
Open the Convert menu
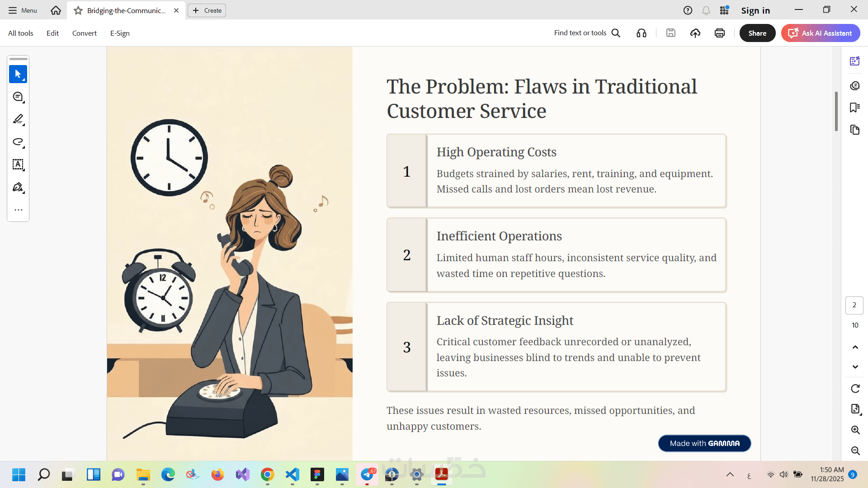pyautogui.click(x=84, y=33)
